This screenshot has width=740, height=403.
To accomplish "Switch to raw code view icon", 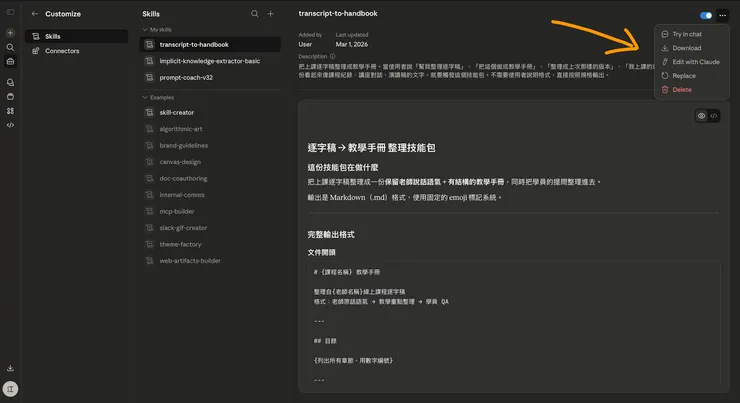I will pyautogui.click(x=714, y=116).
